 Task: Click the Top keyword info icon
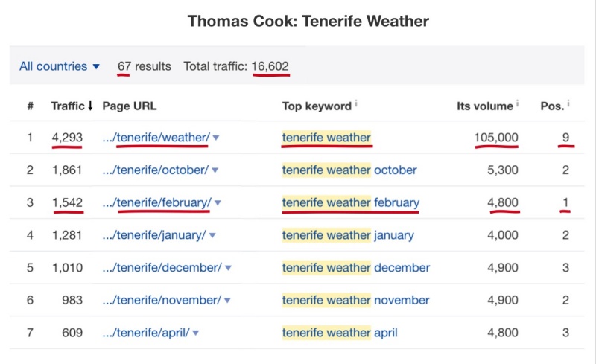pyautogui.click(x=356, y=103)
